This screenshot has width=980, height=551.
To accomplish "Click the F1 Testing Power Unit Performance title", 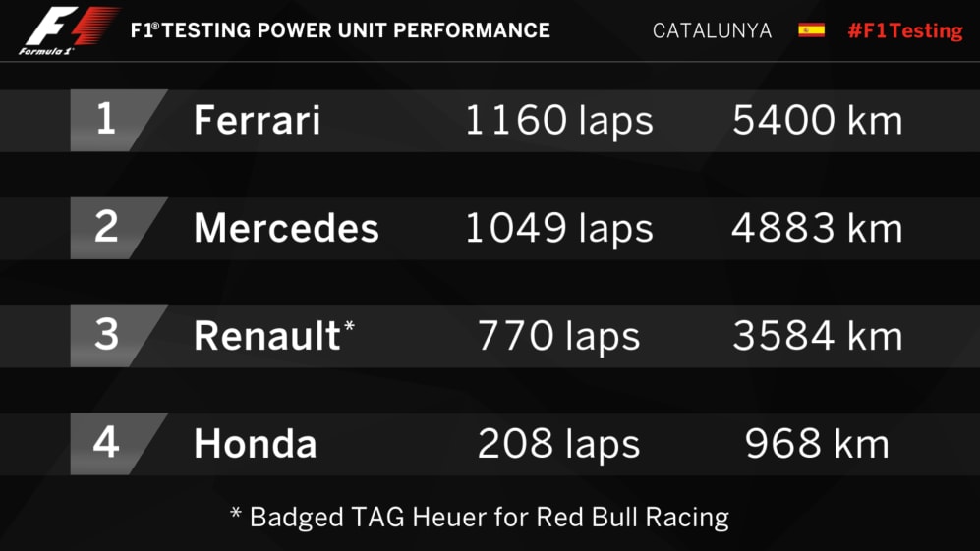I will click(x=340, y=30).
